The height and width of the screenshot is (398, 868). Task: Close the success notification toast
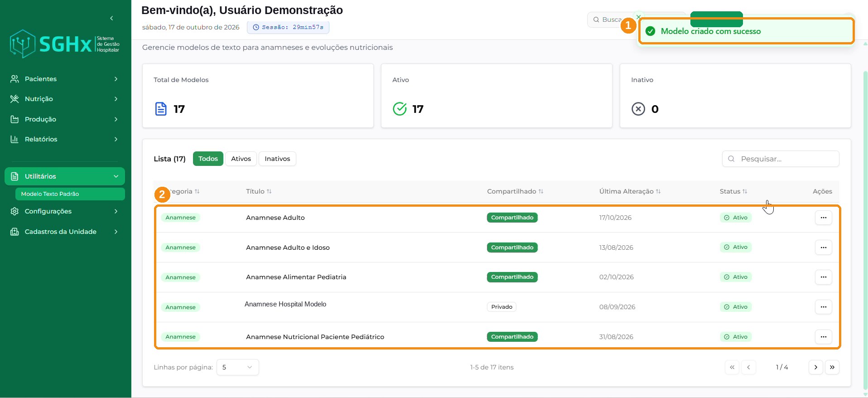(638, 17)
